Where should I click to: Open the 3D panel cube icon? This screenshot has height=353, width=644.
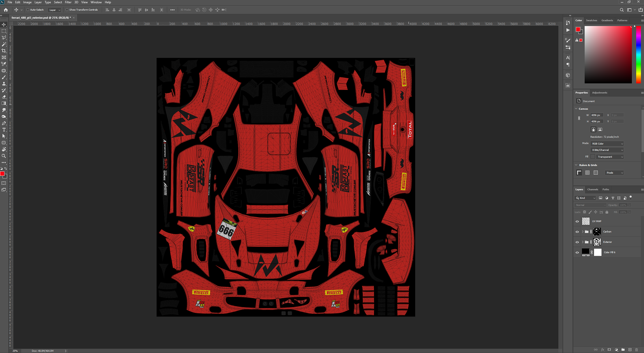click(x=568, y=75)
